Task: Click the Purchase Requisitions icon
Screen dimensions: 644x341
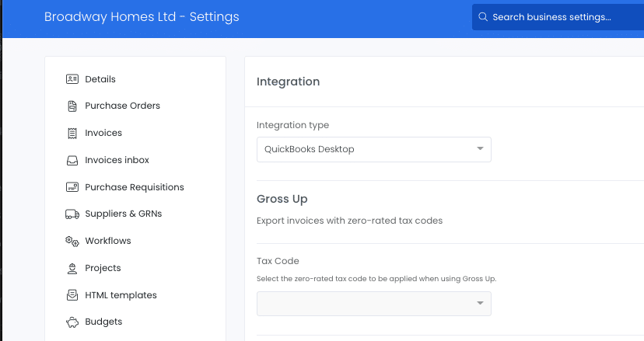Action: (x=72, y=187)
